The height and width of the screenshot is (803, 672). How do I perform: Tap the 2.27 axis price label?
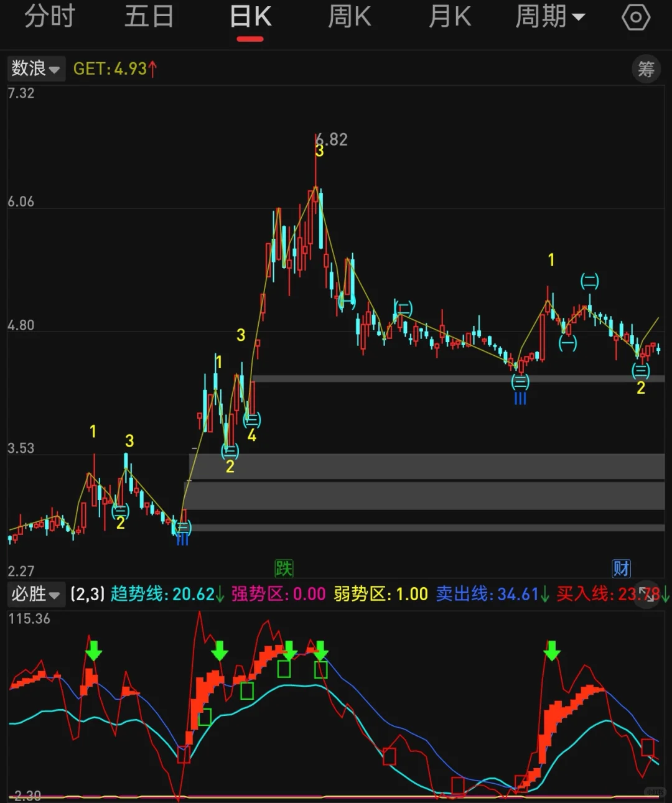tap(21, 571)
